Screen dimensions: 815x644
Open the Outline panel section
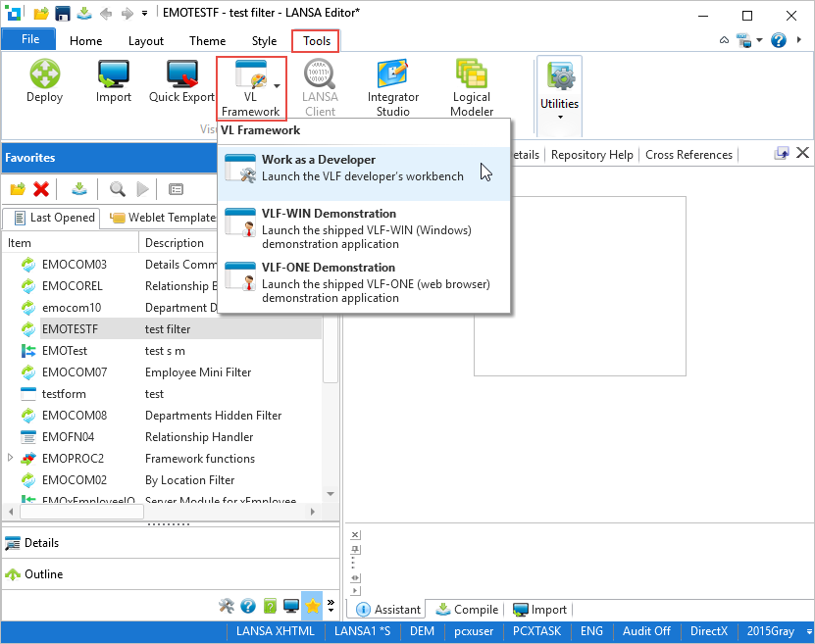coord(43,574)
